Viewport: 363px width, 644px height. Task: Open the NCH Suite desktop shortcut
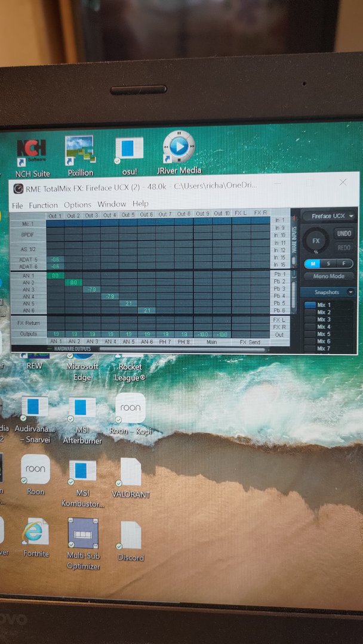click(x=32, y=157)
